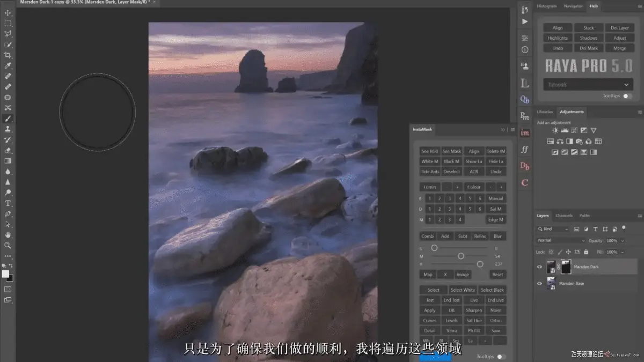Open the InstaMask 'im' panel icon
Screen dimensions: 644x362
click(x=525, y=133)
